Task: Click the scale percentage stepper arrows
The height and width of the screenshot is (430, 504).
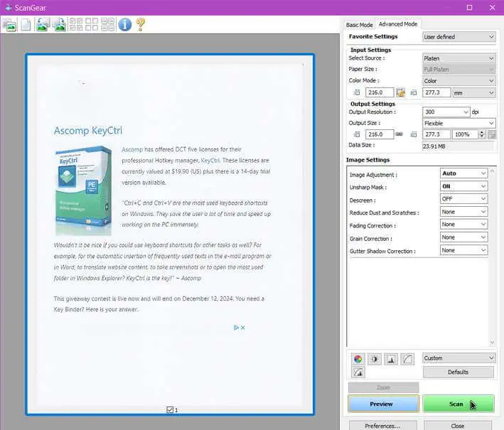Action: [x=481, y=134]
